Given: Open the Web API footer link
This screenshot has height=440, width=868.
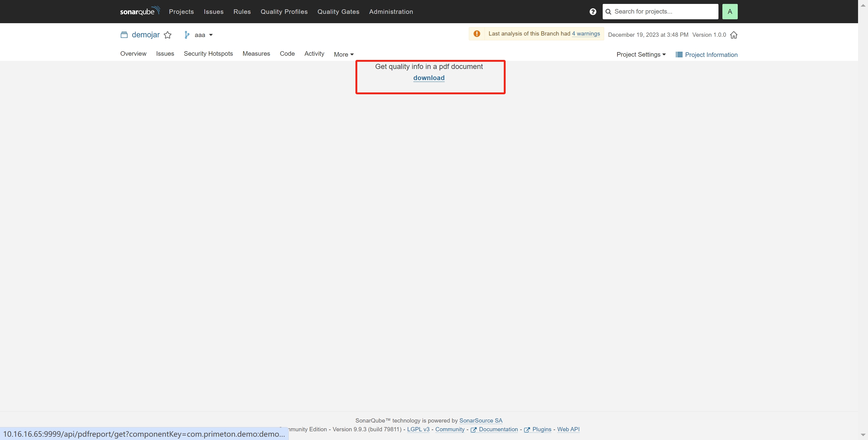Looking at the screenshot, I should coord(568,429).
